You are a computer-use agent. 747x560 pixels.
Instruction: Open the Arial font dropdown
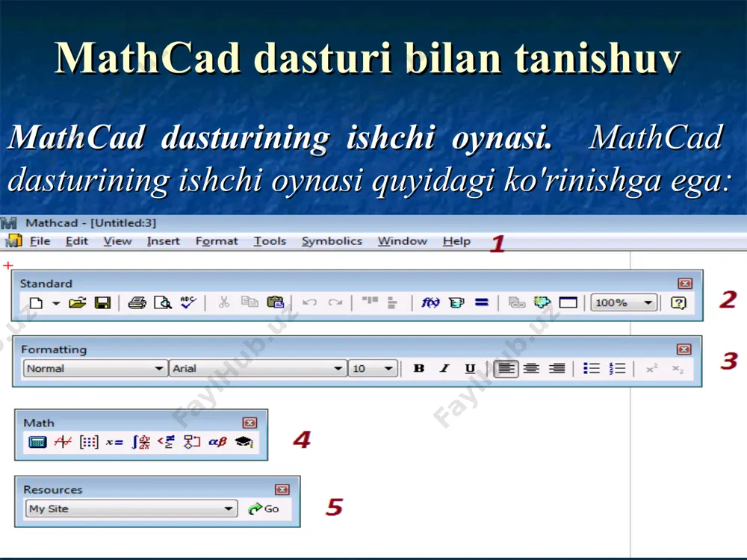pos(257,369)
